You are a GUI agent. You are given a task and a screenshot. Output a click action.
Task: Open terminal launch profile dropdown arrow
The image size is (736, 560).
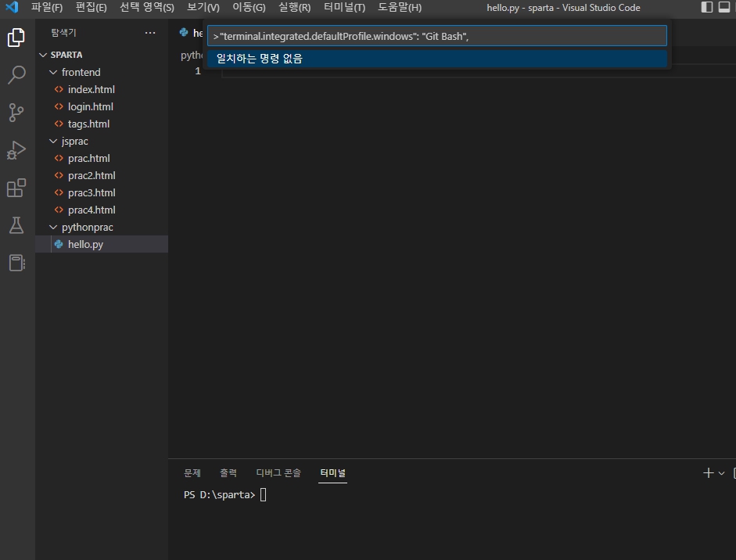click(721, 473)
